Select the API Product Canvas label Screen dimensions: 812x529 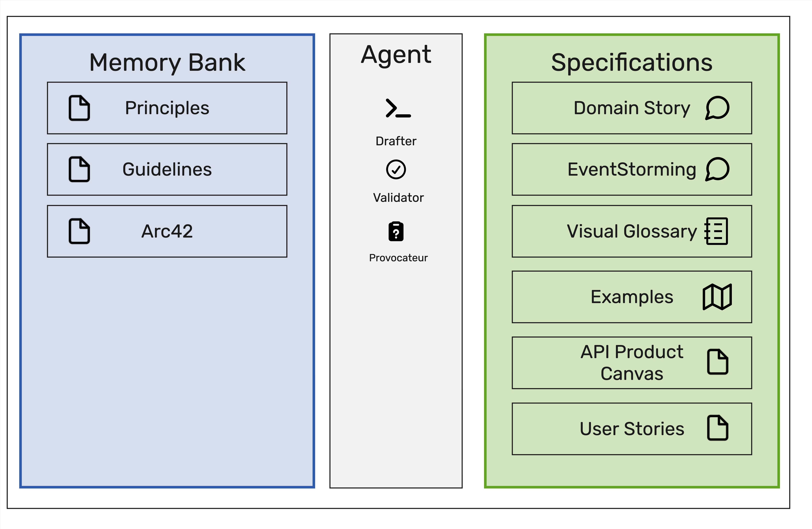coord(632,363)
